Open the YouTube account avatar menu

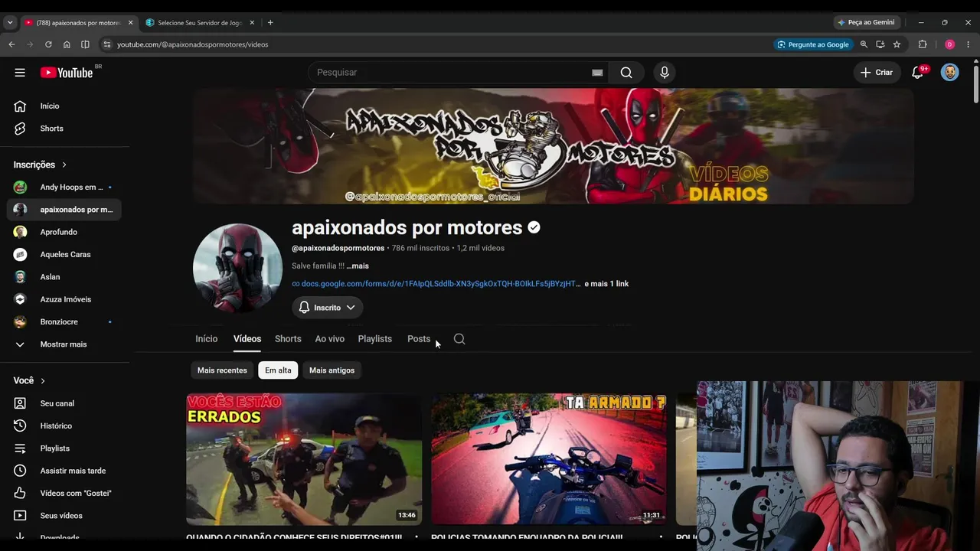coord(949,73)
